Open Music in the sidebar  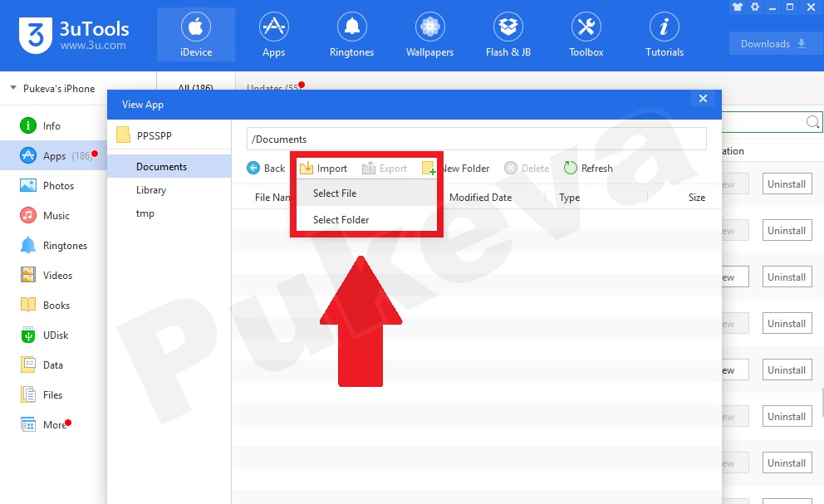52,216
